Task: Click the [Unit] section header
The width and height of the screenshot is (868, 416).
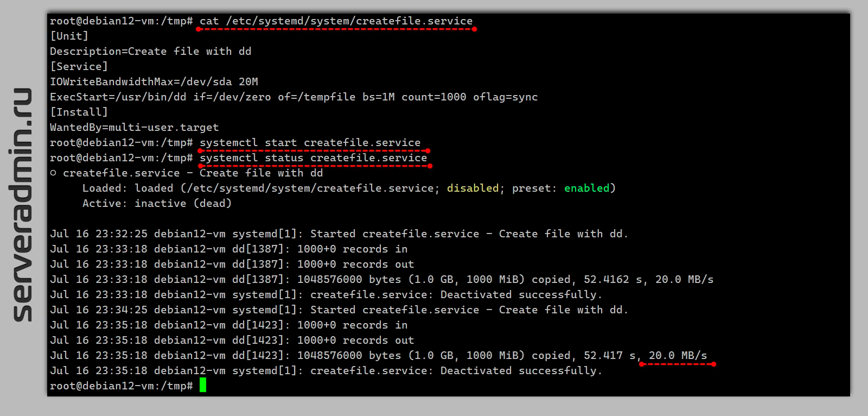Action: click(x=69, y=36)
